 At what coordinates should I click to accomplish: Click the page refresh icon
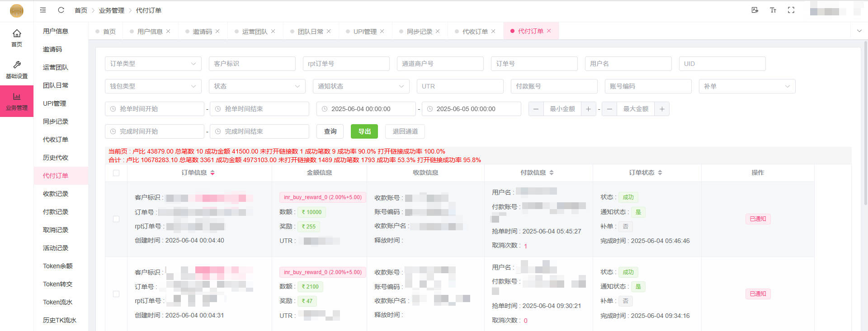click(x=61, y=10)
